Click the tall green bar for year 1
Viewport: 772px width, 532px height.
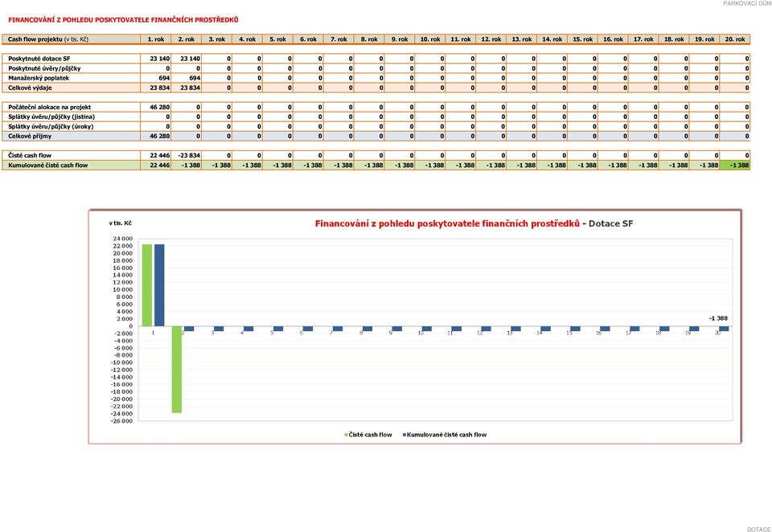pyautogui.click(x=146, y=285)
